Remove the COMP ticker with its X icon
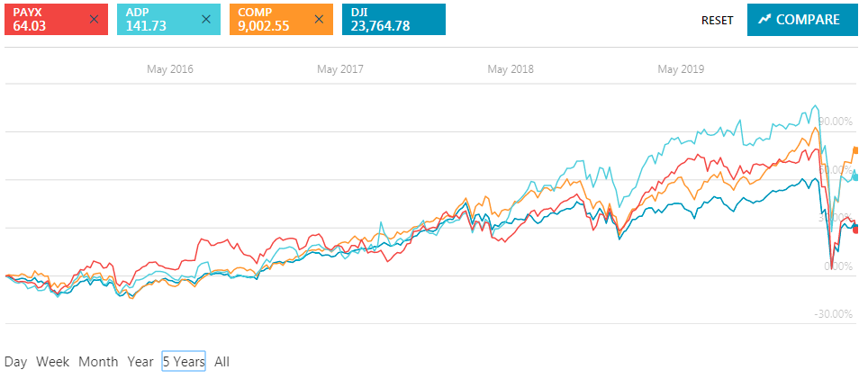The width and height of the screenshot is (868, 379). pyautogui.click(x=318, y=19)
